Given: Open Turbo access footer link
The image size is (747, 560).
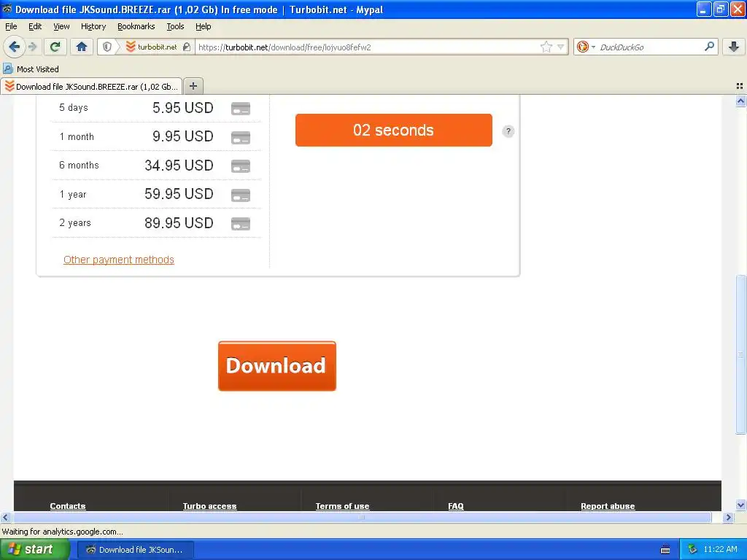Looking at the screenshot, I should click(x=209, y=506).
